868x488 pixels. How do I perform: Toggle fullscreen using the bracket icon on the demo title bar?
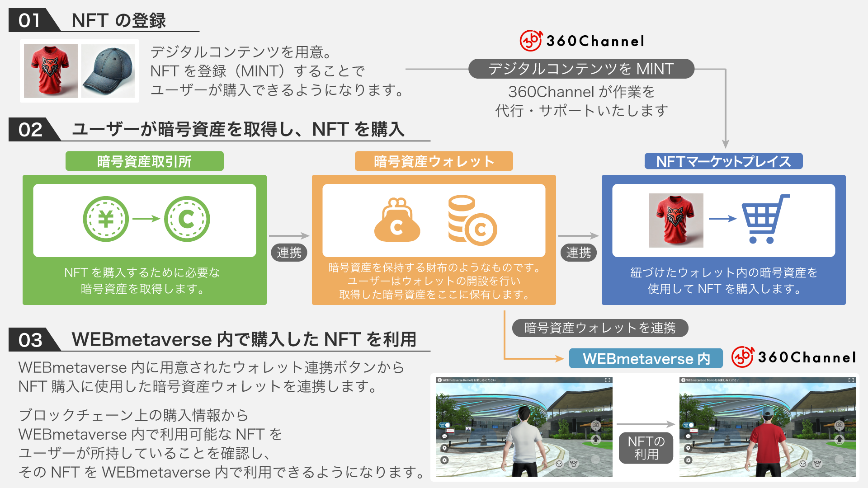[608, 380]
